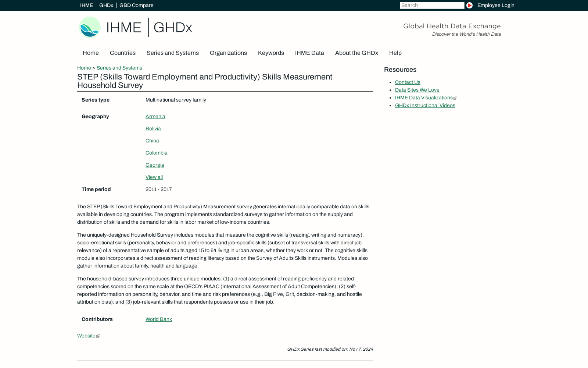This screenshot has width=588, height=368.
Task: Open the Countries menu
Action: (x=123, y=53)
